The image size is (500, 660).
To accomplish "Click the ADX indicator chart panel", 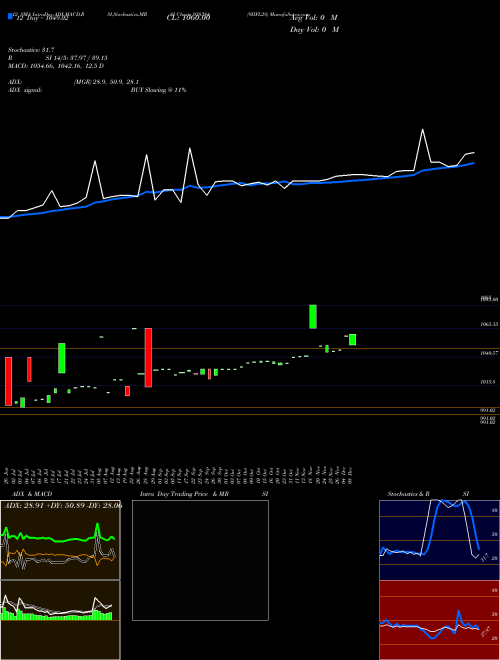I will 60,539.
